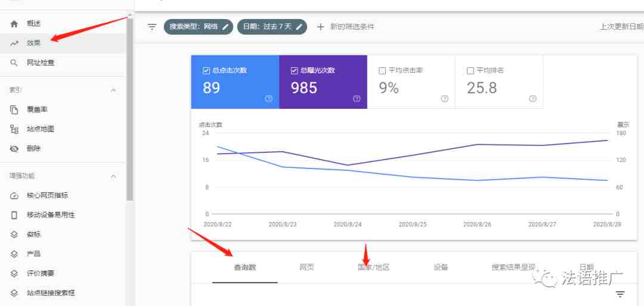The width and height of the screenshot is (644, 306).
Task: Select the 效果 trend line icon
Action: [14, 43]
